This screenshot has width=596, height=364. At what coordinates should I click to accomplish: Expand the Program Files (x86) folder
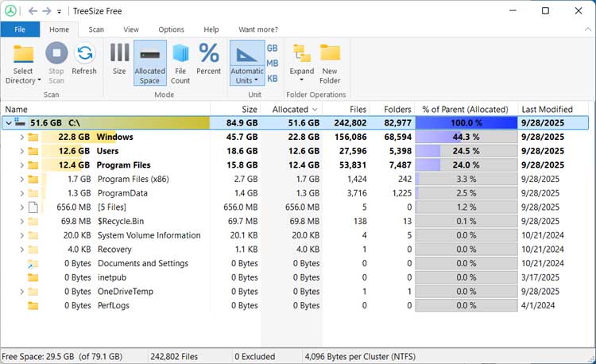(21, 180)
